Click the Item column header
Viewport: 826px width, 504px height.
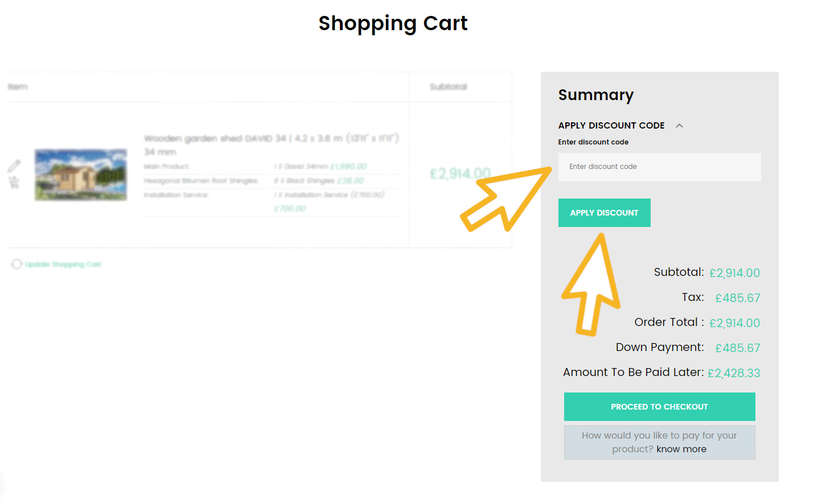[x=18, y=87]
